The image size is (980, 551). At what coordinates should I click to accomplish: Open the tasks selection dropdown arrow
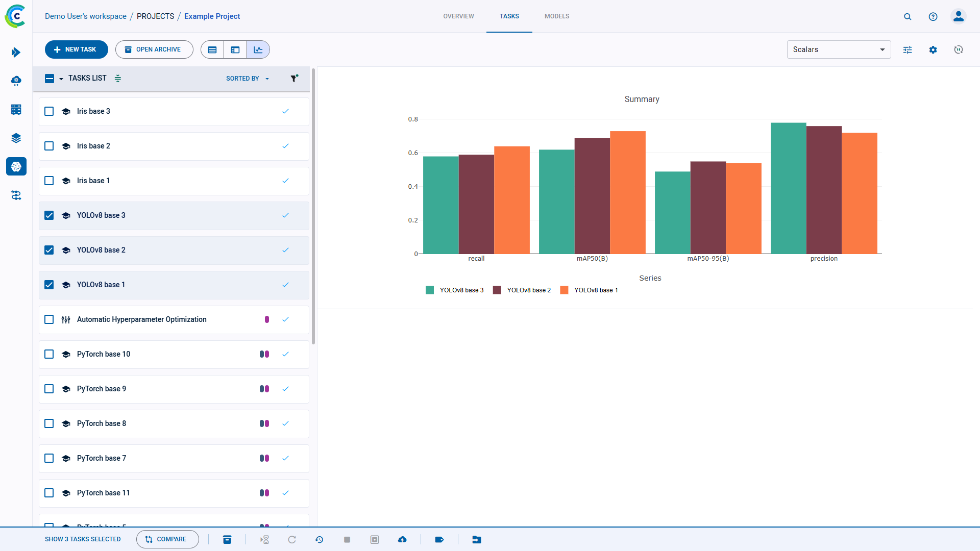[x=61, y=79]
